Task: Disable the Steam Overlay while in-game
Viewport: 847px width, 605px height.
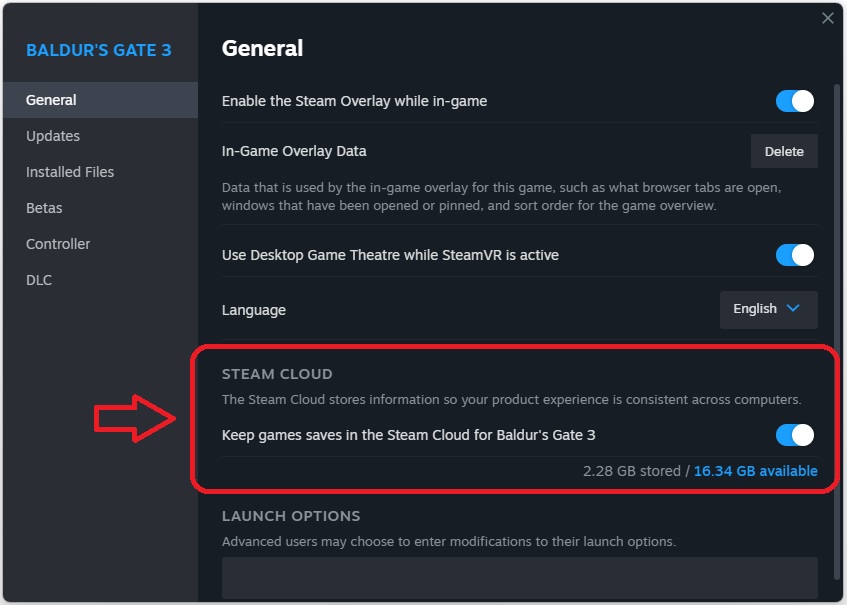Action: 795,101
